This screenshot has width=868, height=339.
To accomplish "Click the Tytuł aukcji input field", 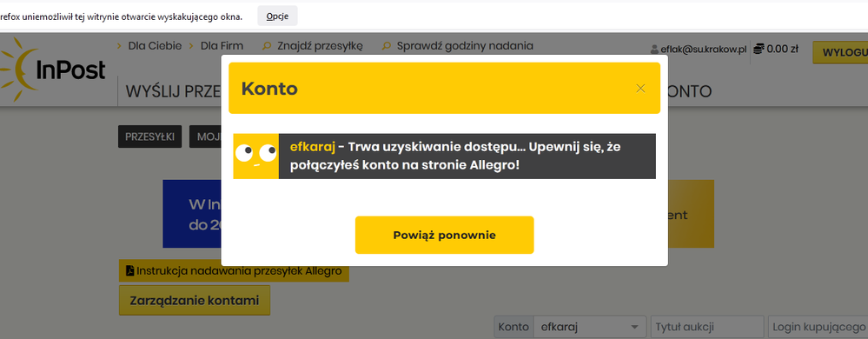I will pos(707,327).
